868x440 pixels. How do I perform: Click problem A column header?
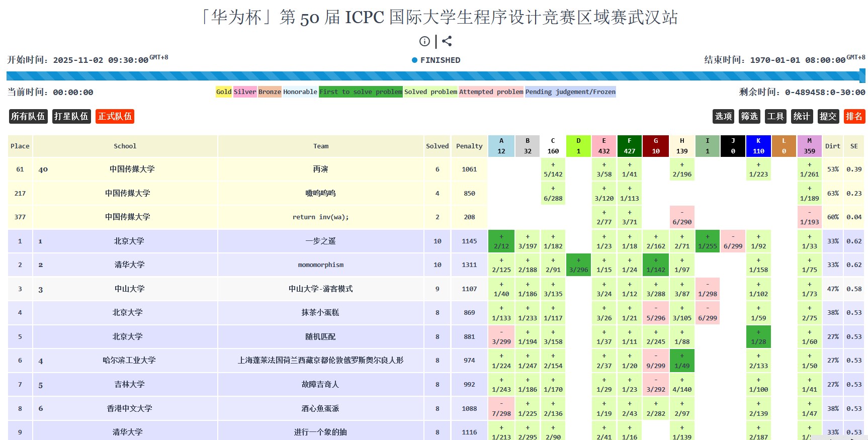point(501,146)
